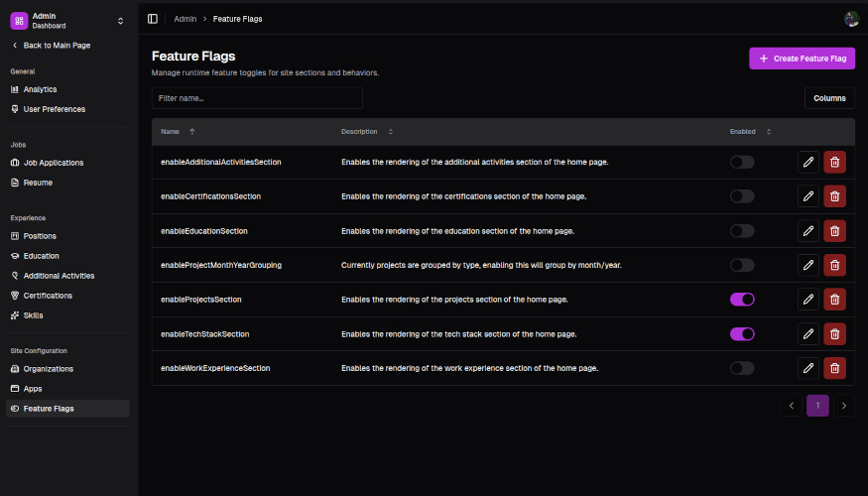Delete the enableTechStackSection flag
This screenshot has height=496, width=868.
835,333
